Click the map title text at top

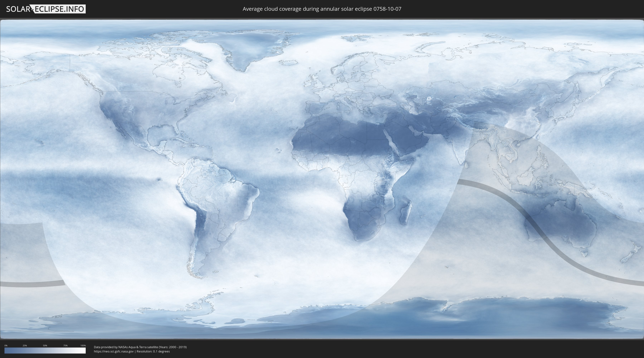point(322,9)
